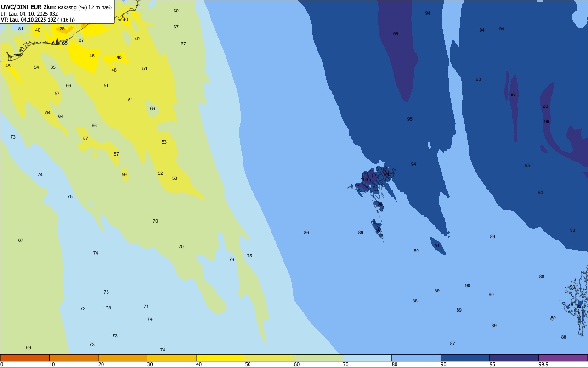588x368 pixels.
Task: Click the medium blue 80–90 legend swatch
Action: tap(416, 357)
